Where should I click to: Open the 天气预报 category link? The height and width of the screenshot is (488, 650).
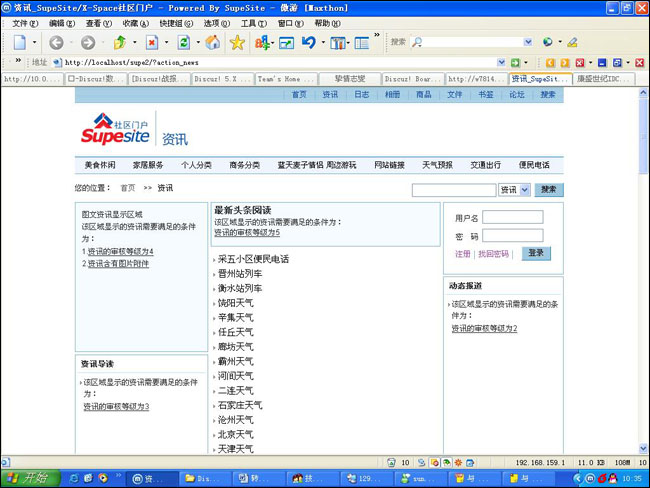click(437, 165)
